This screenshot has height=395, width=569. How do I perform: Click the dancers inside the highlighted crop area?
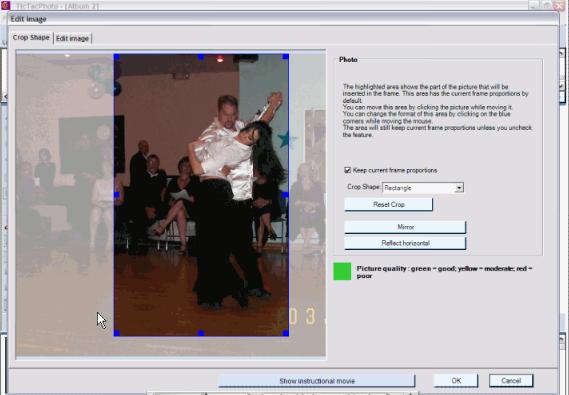232,196
